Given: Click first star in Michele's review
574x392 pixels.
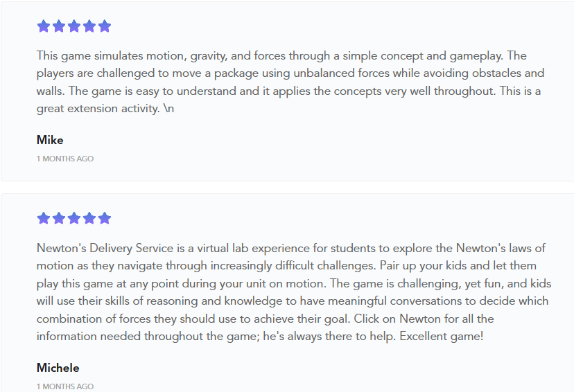Looking at the screenshot, I should click(x=44, y=218).
